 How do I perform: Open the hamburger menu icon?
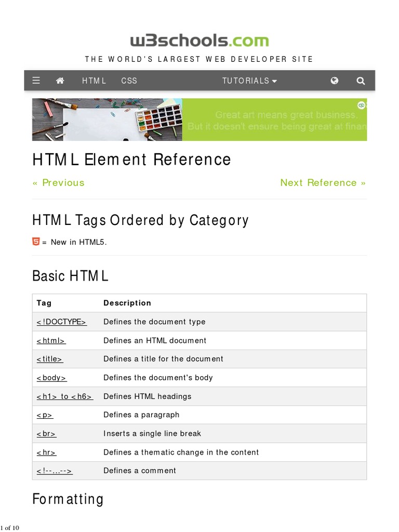click(x=36, y=81)
